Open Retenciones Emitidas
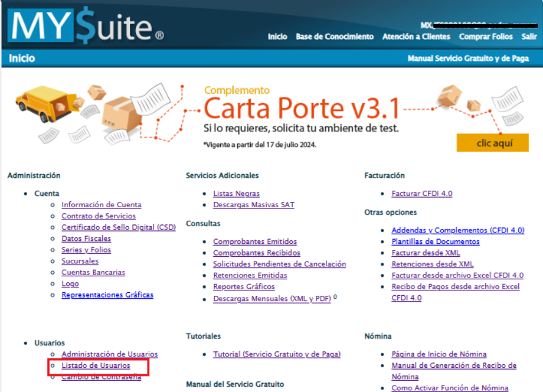Screen dimensions: 543x392 (x=250, y=275)
